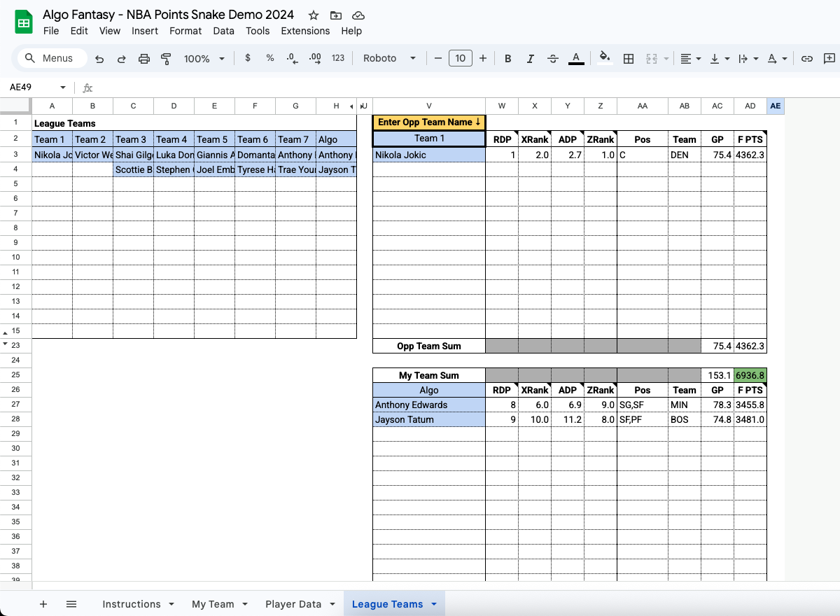840x616 pixels.
Task: Select the Anthony Edwards cell
Action: tap(429, 405)
